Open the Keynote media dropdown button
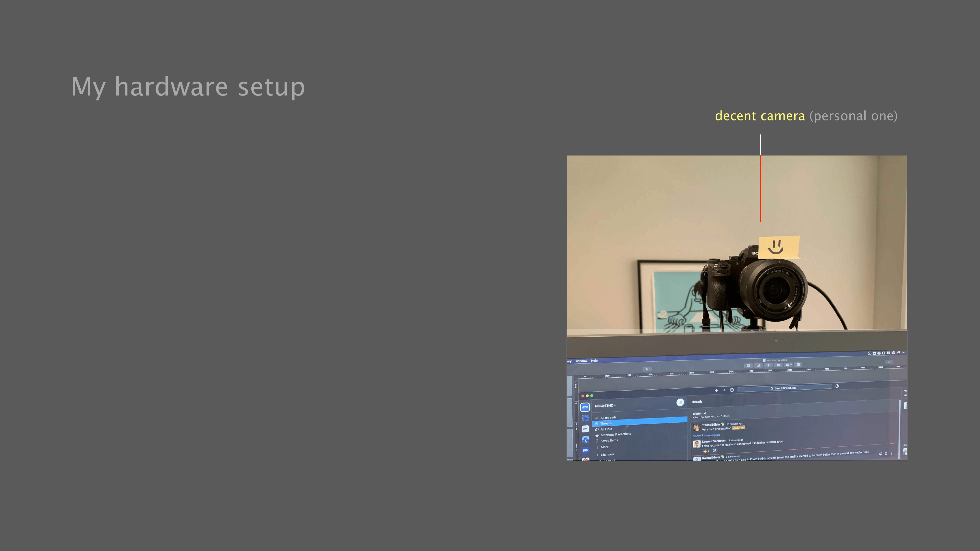 [788, 365]
